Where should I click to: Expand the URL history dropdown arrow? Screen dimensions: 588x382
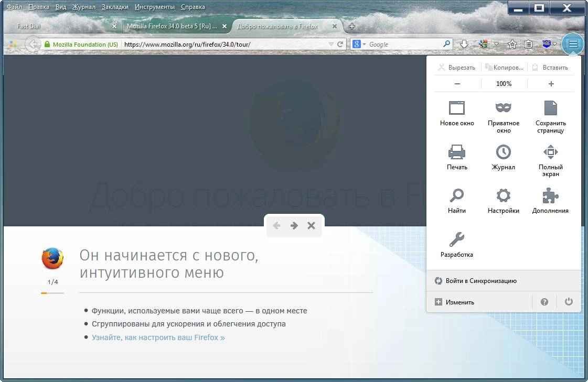pyautogui.click(x=331, y=44)
